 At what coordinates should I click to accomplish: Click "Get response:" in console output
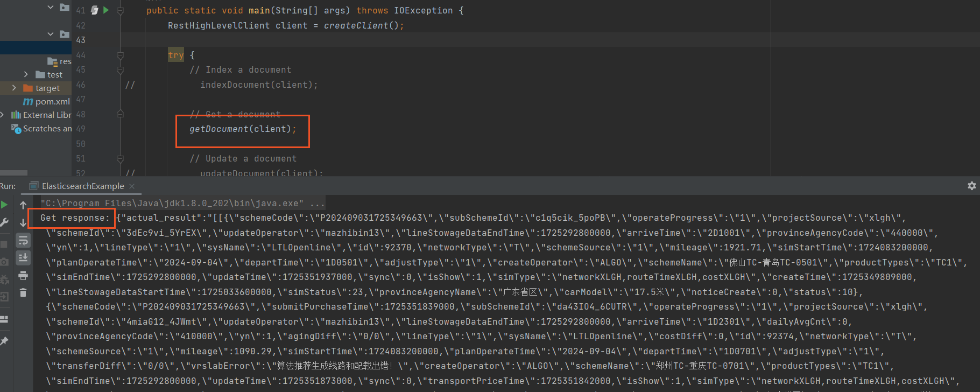(75, 218)
